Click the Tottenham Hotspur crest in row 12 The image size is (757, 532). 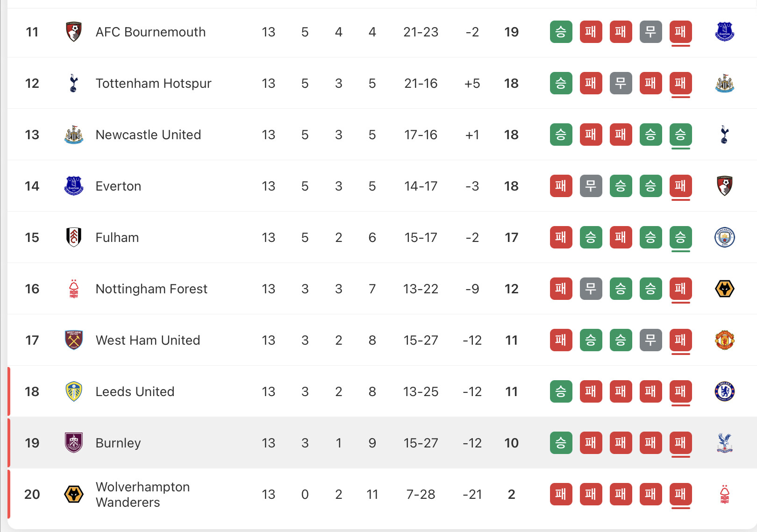pos(73,83)
